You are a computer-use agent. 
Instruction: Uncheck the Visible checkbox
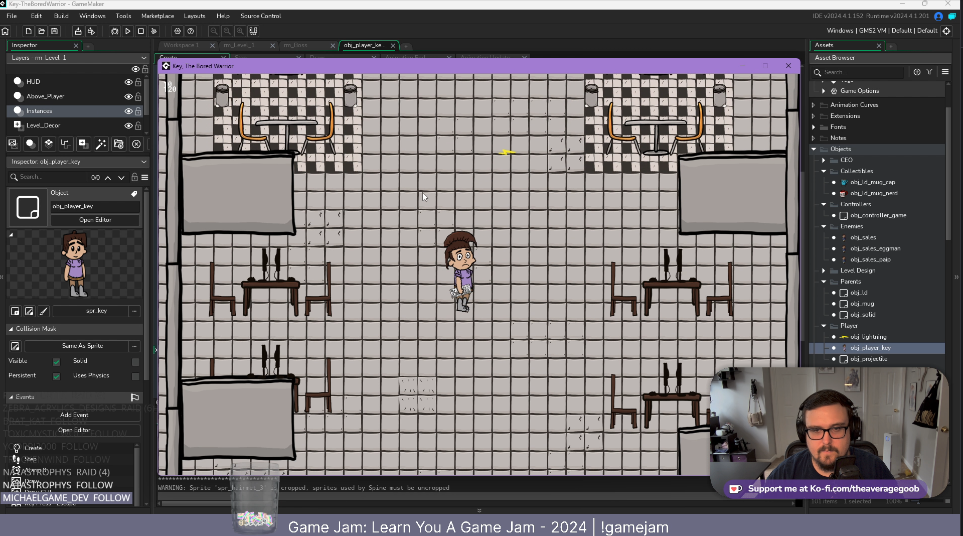point(57,362)
